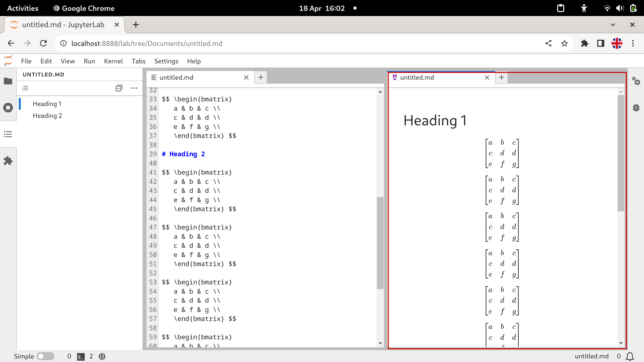Open the File Browser sidebar icon
644x362 pixels.
(x=8, y=81)
